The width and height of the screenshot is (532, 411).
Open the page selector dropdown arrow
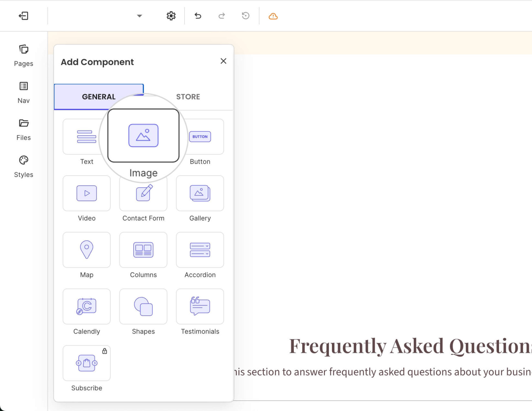pyautogui.click(x=139, y=16)
